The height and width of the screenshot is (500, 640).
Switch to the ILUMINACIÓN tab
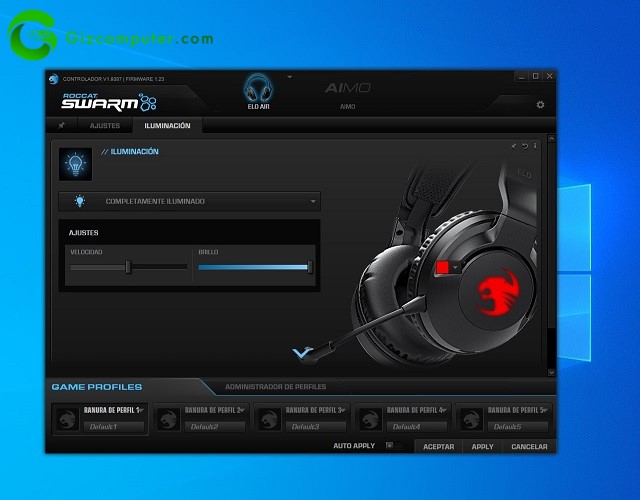(x=167, y=126)
